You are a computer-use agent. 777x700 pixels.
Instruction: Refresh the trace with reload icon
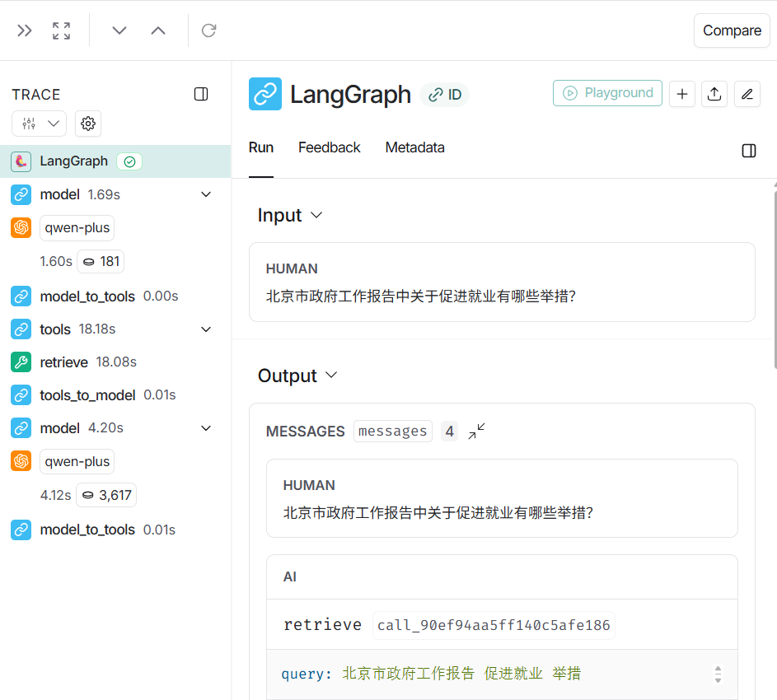coord(208,30)
